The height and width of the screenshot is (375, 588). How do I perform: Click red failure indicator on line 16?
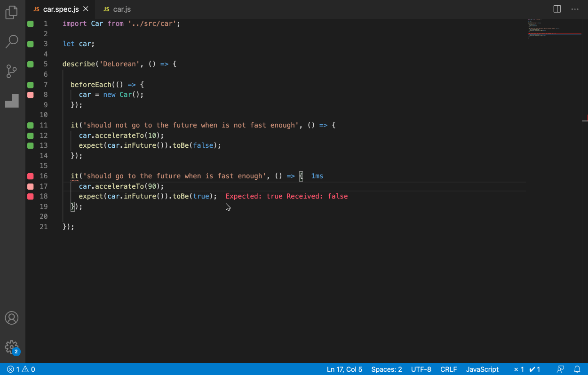point(31,176)
